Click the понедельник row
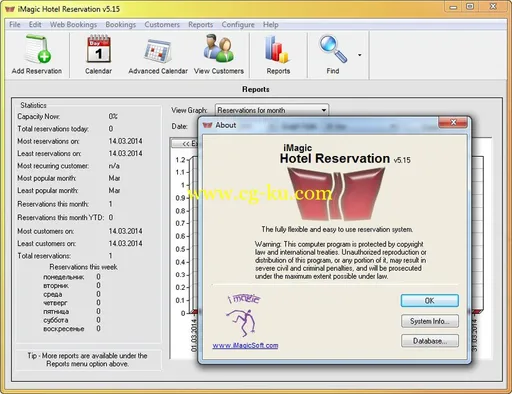The height and width of the screenshot is (394, 512). (72, 277)
